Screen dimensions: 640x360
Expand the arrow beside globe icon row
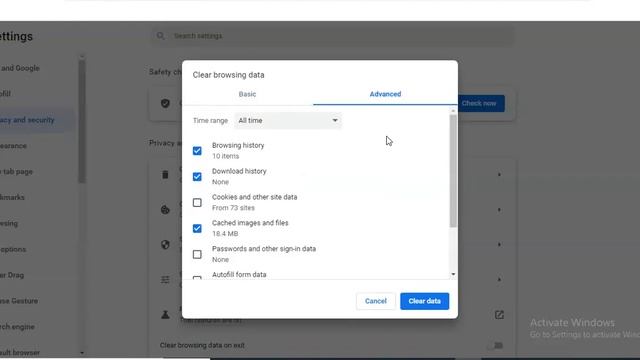[499, 245]
